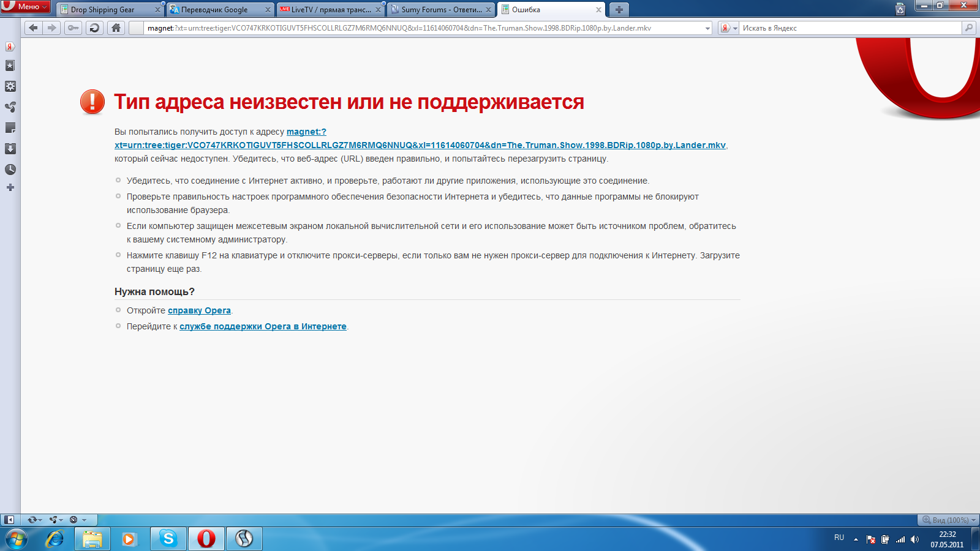This screenshot has width=980, height=551.
Task: Open the Yandex search engine dropdown
Action: point(728,28)
